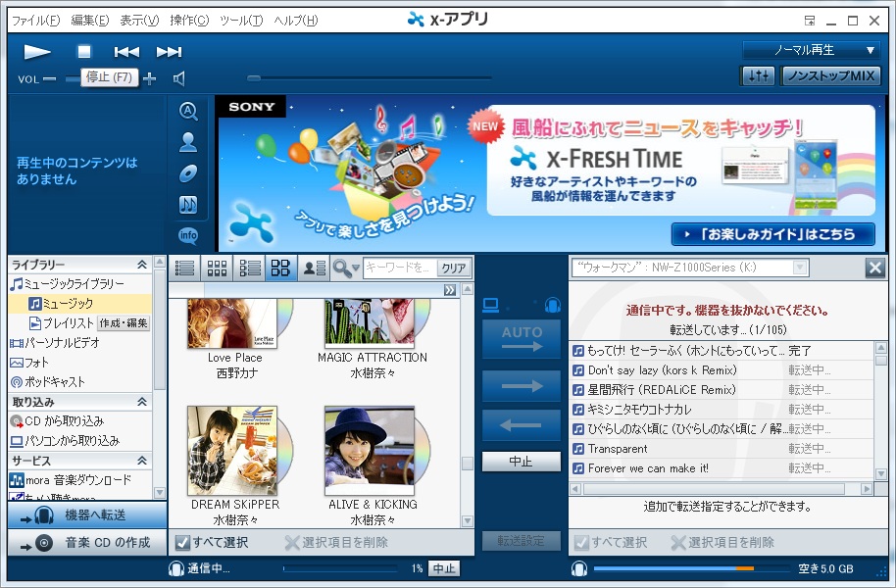Viewport: 896px width, 588px height.
Task: Open the ツール(T) menu
Action: [241, 21]
